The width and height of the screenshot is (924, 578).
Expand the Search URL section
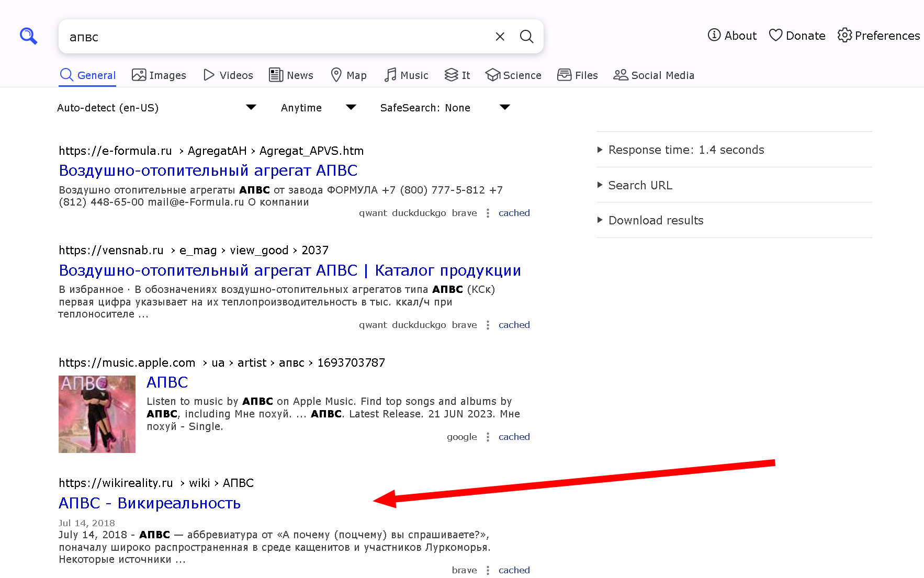coord(640,186)
